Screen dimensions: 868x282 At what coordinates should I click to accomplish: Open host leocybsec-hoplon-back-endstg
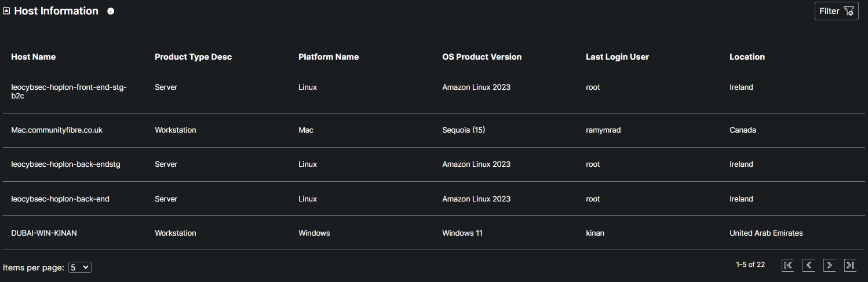(x=65, y=164)
